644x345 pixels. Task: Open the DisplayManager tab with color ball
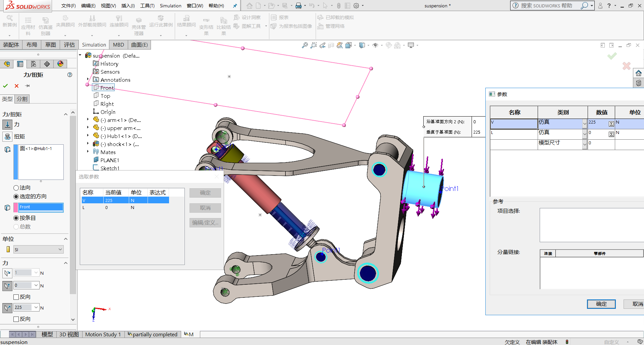pos(60,64)
